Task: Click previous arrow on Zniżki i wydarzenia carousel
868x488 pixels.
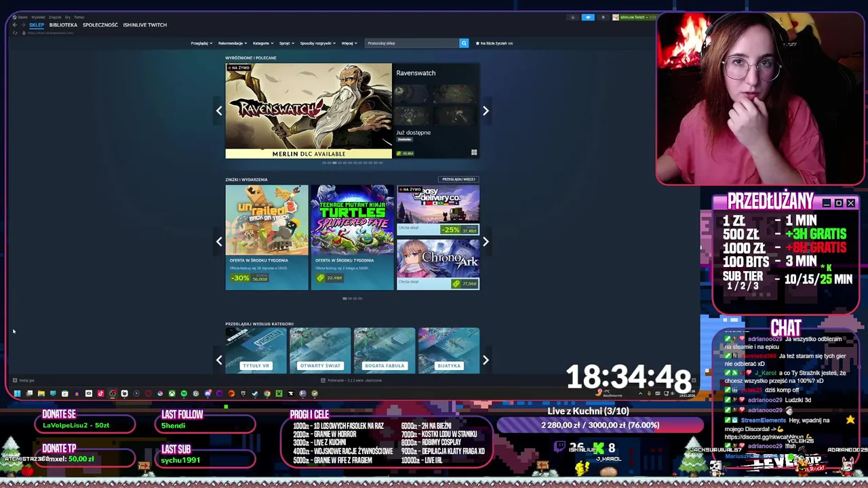Action: (x=219, y=241)
